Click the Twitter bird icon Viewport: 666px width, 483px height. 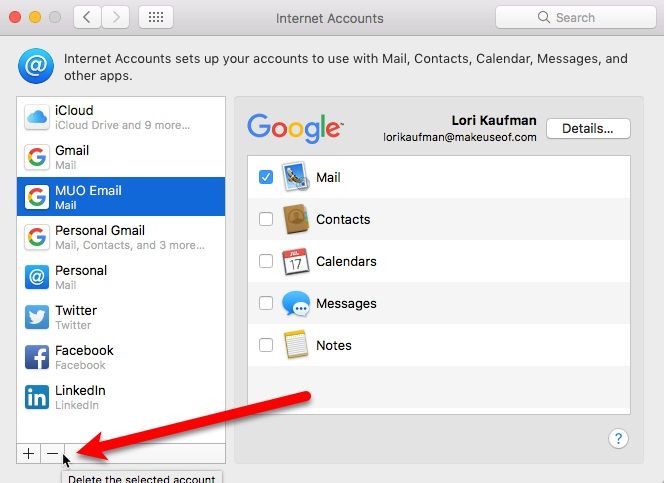click(36, 317)
